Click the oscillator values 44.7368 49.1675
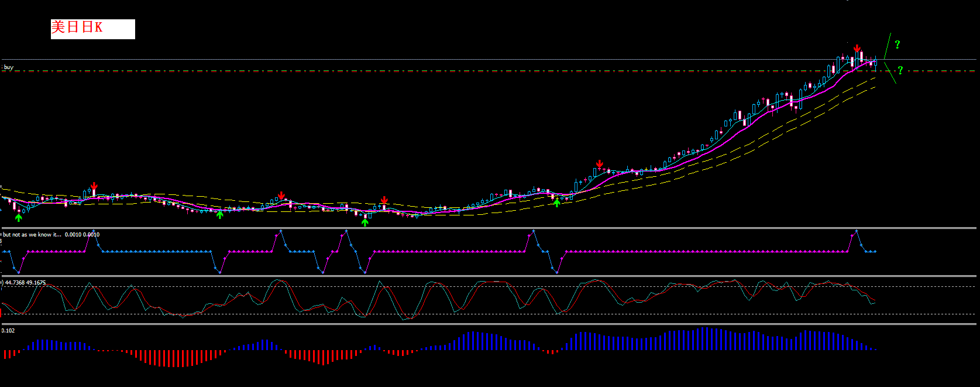The width and height of the screenshot is (980, 387). (25, 282)
